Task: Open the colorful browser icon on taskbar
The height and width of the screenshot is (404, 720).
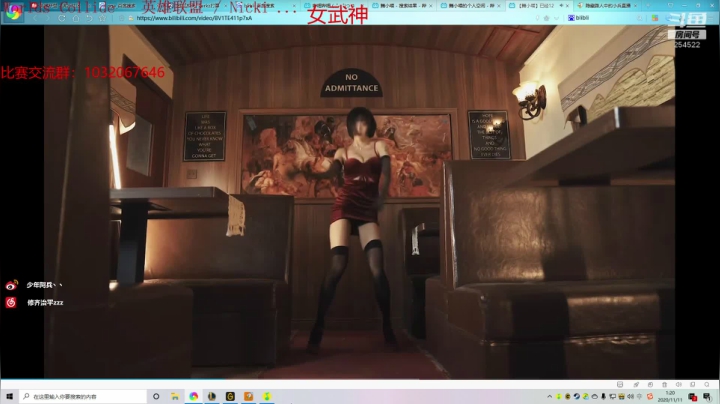Action: 193,396
